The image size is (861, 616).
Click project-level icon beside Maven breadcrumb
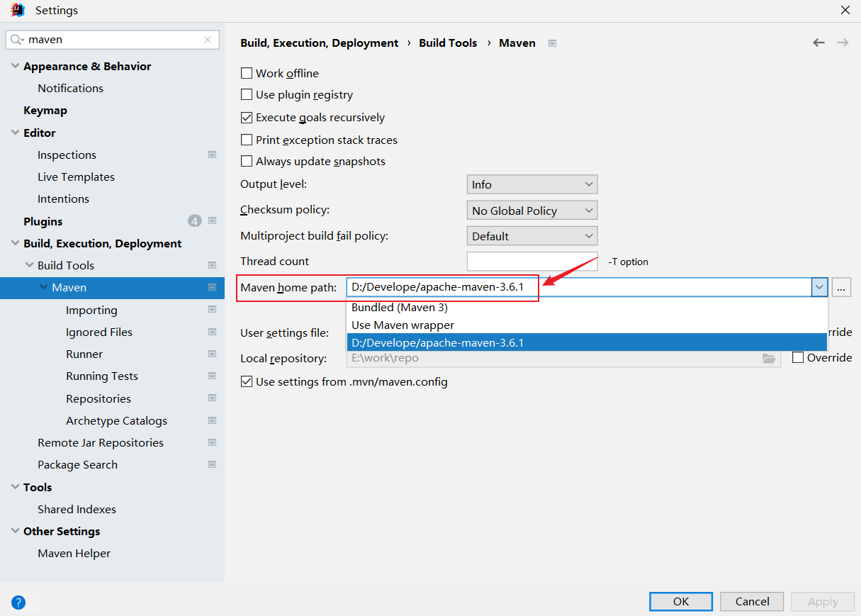coord(552,43)
